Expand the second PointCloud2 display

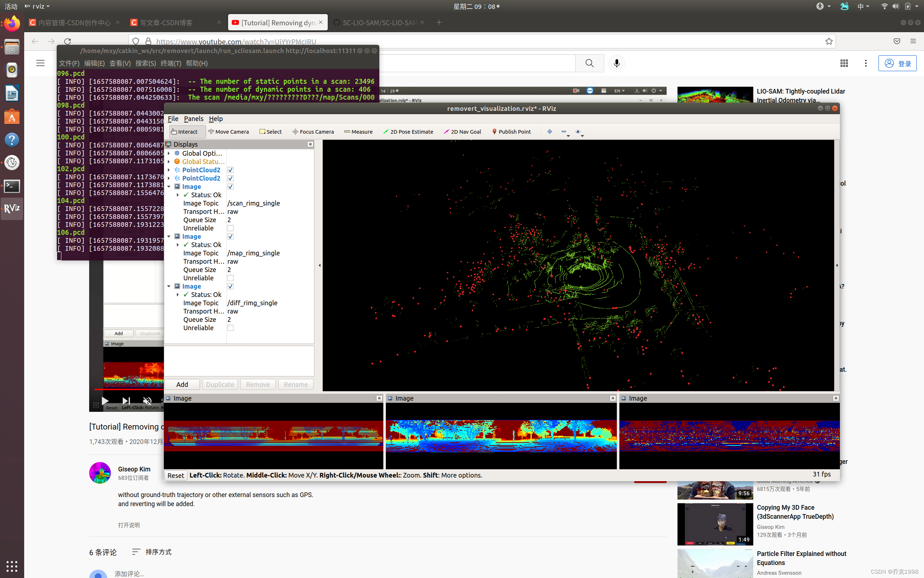tap(169, 178)
